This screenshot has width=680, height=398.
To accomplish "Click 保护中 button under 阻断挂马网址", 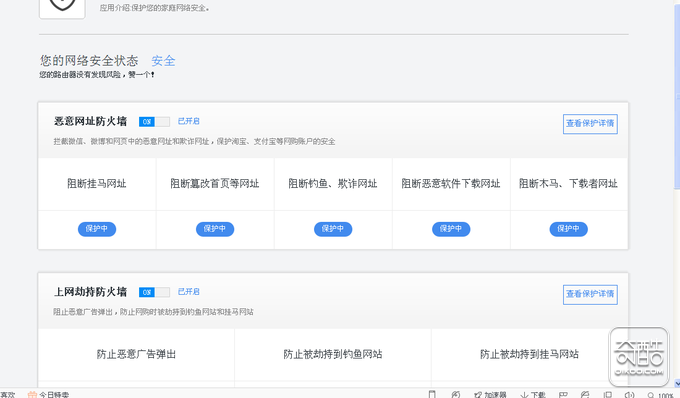I will click(97, 229).
